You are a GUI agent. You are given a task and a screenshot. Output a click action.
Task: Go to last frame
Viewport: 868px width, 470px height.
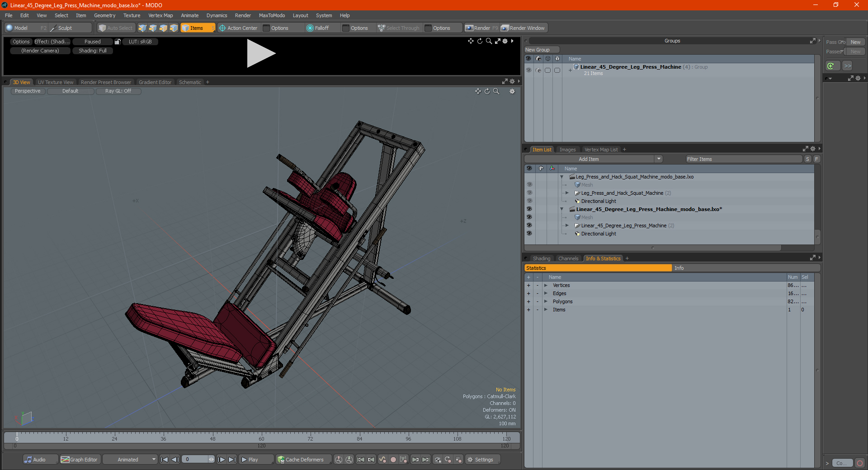click(232, 460)
